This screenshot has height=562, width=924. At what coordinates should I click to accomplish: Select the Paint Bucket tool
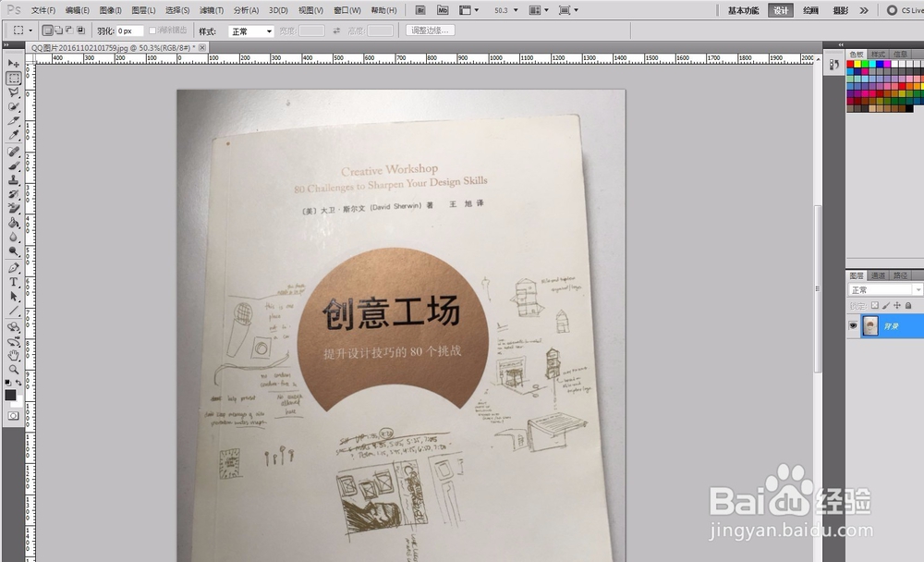(x=13, y=223)
